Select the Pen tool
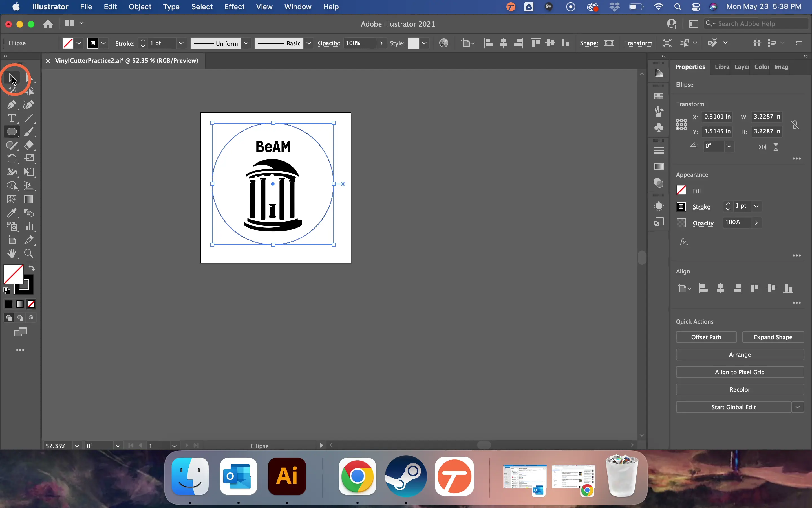The width and height of the screenshot is (812, 508). [12, 105]
